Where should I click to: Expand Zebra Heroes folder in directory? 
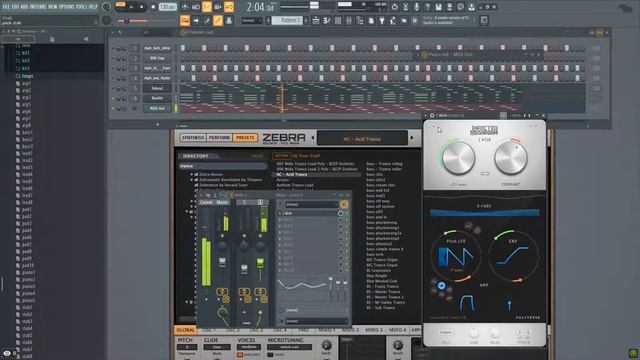191,174
